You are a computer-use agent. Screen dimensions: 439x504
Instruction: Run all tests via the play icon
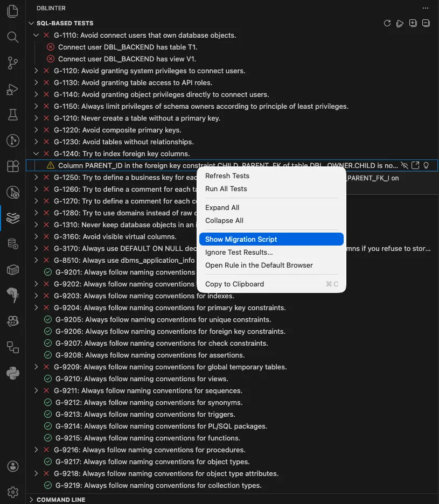coord(399,23)
